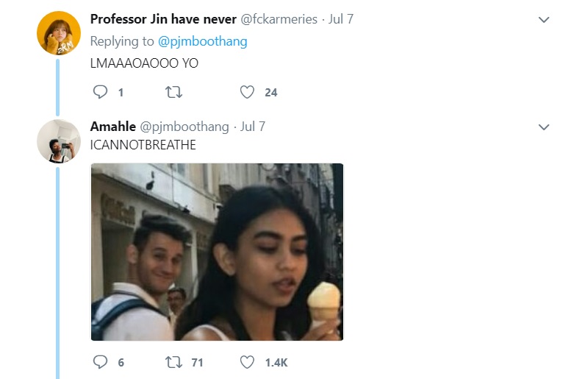Retweet Professor Jin's LMAAAOAOOO YO tweet
This screenshot has height=379, width=588.
pos(173,92)
